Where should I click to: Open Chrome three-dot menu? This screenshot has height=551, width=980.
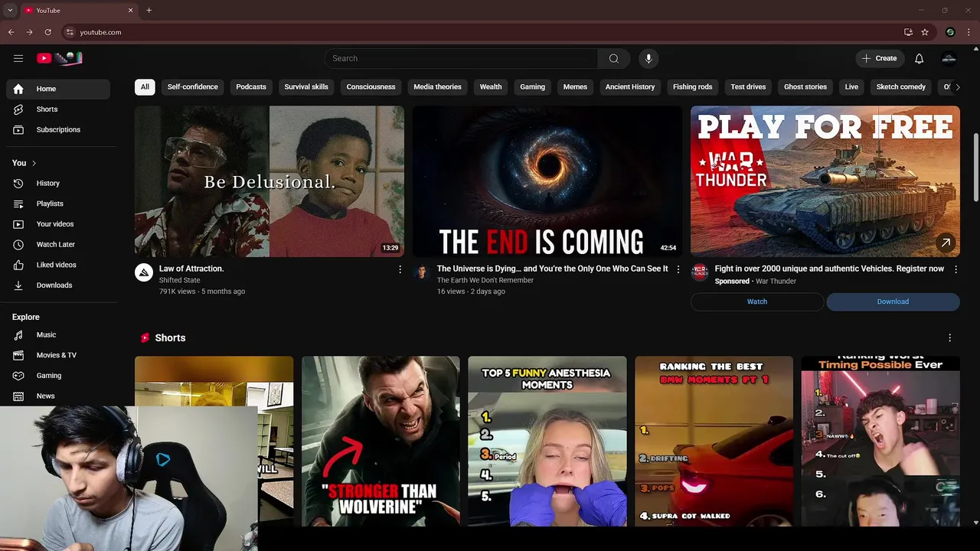click(969, 32)
